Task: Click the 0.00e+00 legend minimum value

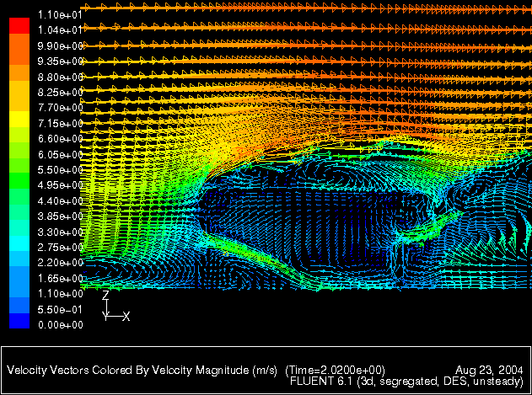Action: coord(61,325)
